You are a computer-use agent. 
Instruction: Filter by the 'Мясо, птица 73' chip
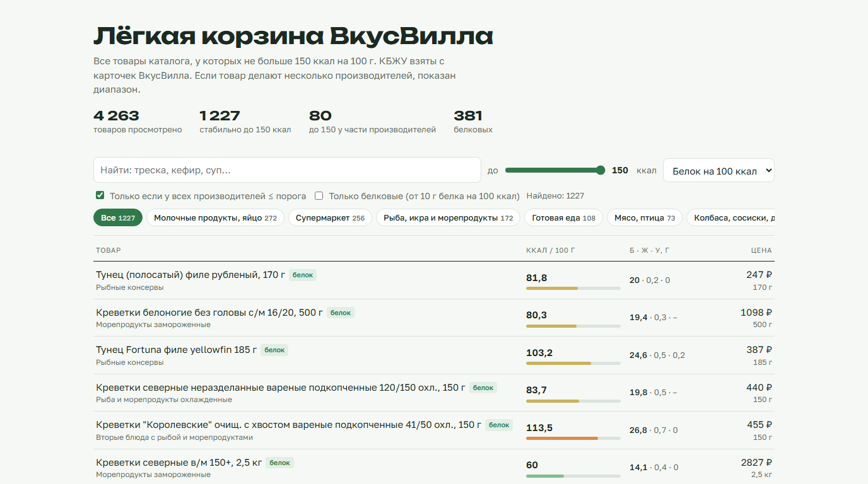(x=645, y=218)
